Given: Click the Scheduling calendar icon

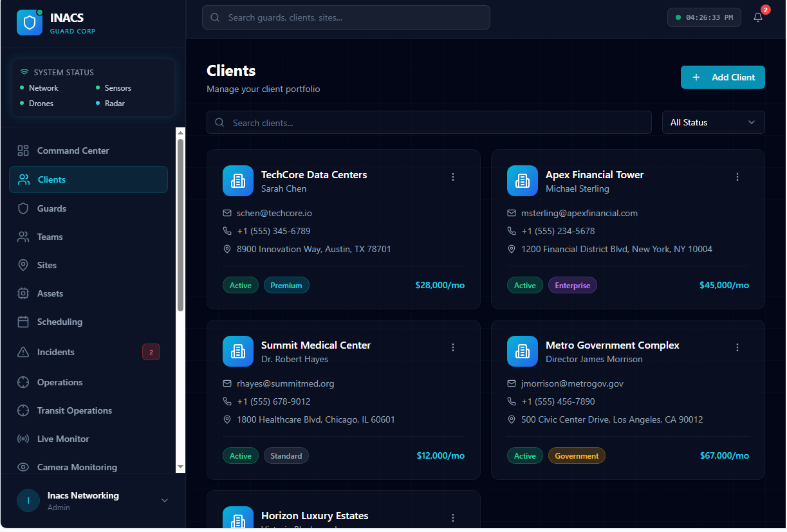Looking at the screenshot, I should 23,322.
